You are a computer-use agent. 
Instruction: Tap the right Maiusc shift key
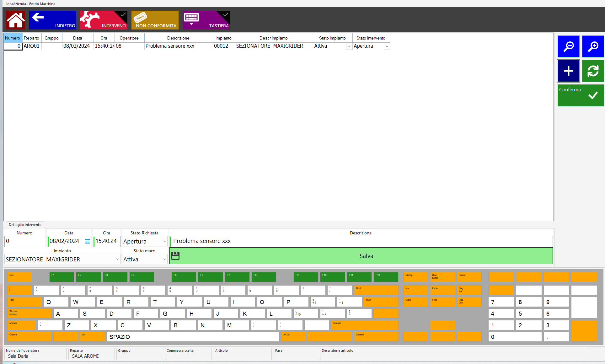coord(365,325)
